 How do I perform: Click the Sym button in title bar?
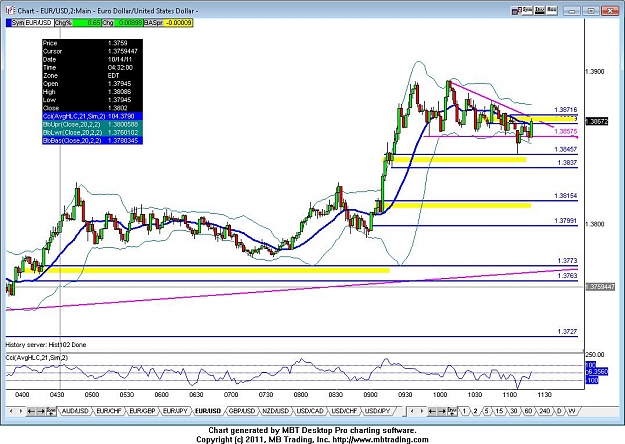point(527,10)
